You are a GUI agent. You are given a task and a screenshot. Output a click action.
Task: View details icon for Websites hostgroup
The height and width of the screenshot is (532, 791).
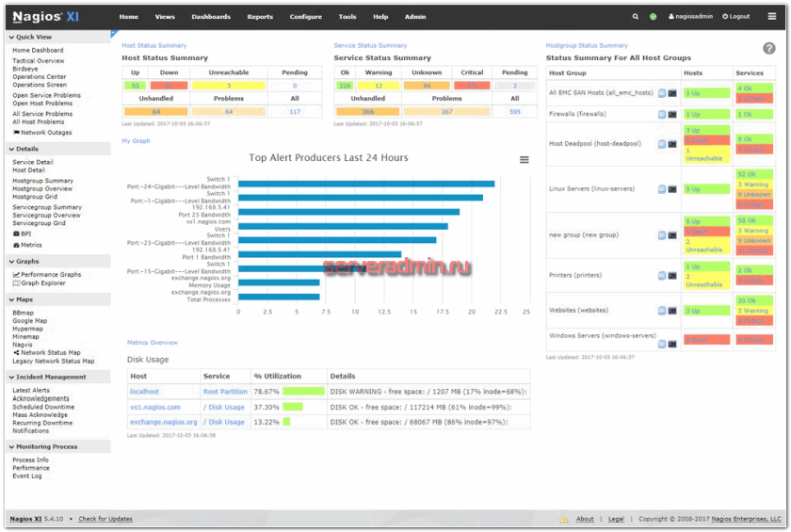(662, 311)
